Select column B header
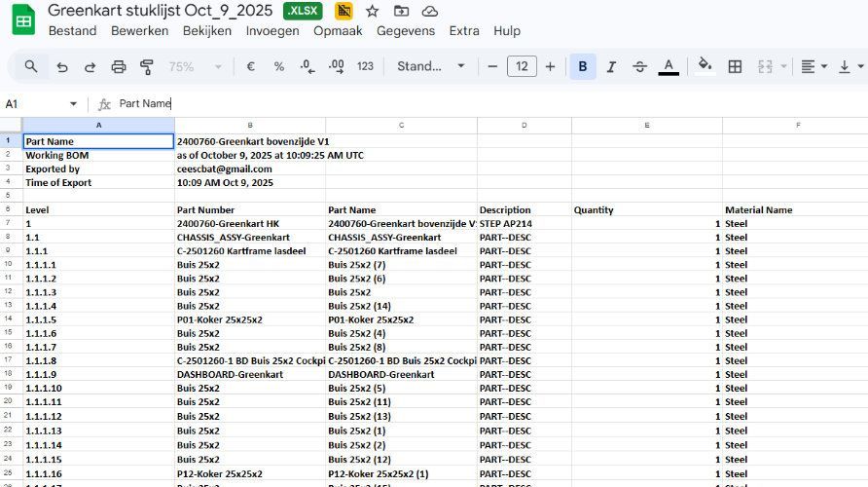Image resolution: width=868 pixels, height=487 pixels. pos(250,126)
